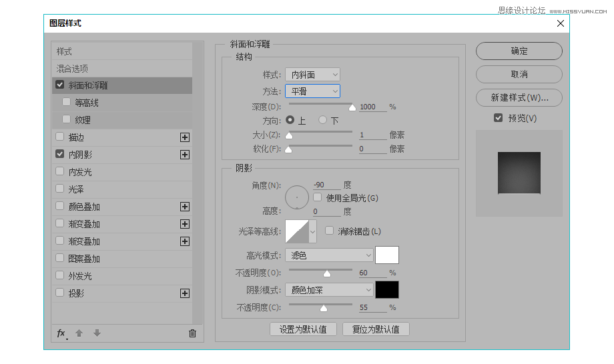Click the shadow 不透明度(C) slider handle

(324, 308)
